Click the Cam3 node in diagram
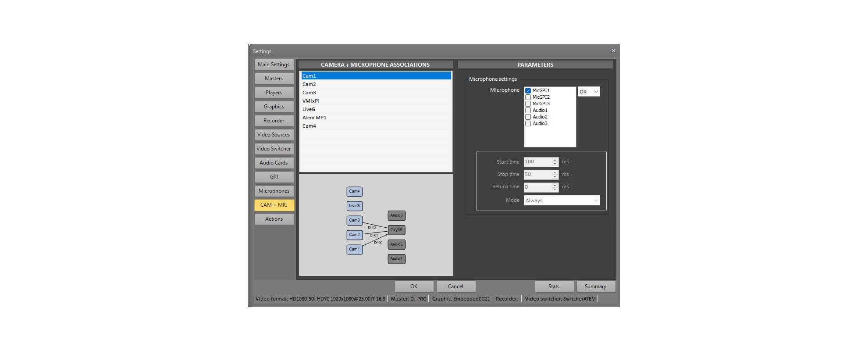The image size is (868, 351). click(x=354, y=220)
